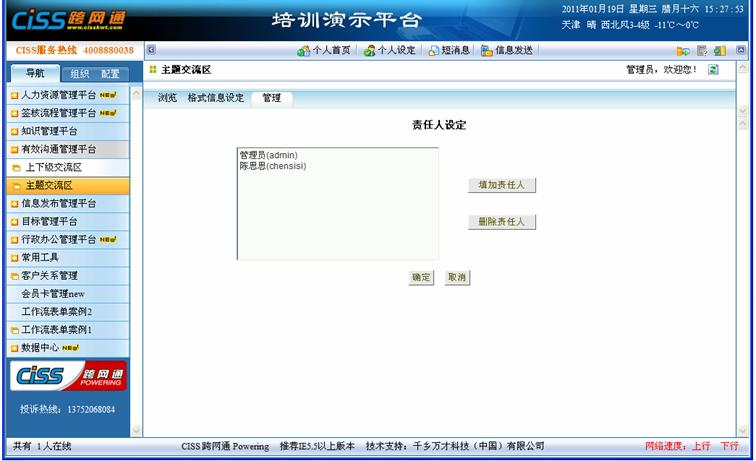Open 上下级交流区 in the sidebar

tap(53, 167)
